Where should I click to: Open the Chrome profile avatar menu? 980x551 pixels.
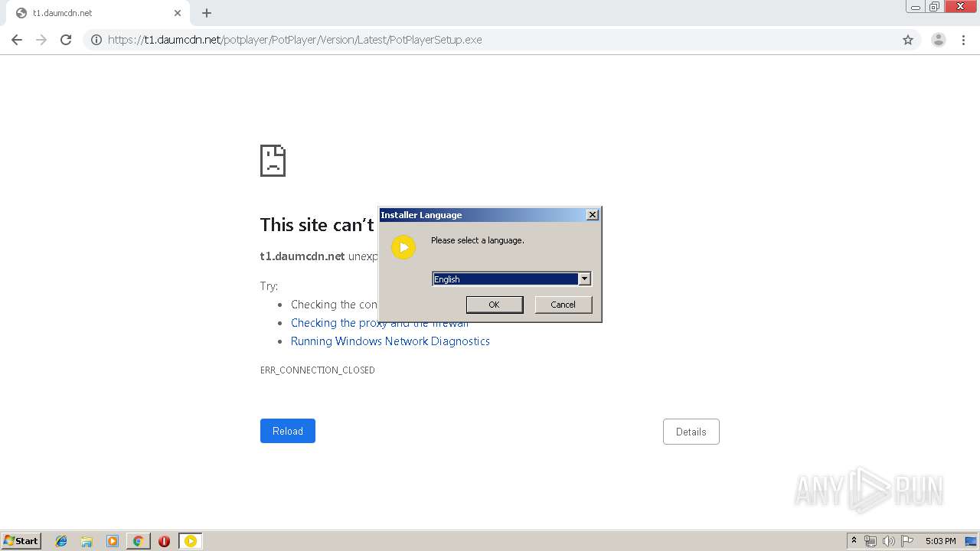tap(939, 40)
